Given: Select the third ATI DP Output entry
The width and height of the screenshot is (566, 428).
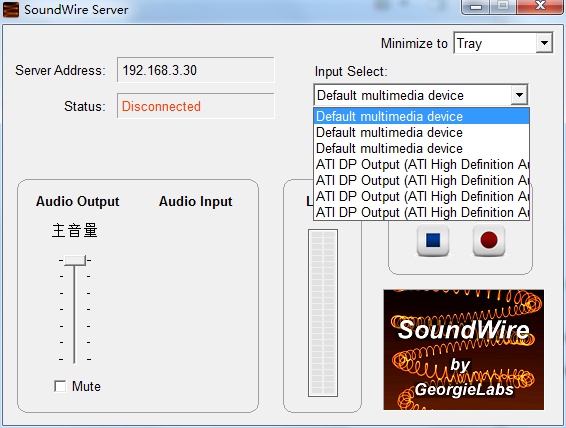Looking at the screenshot, I should point(422,196).
